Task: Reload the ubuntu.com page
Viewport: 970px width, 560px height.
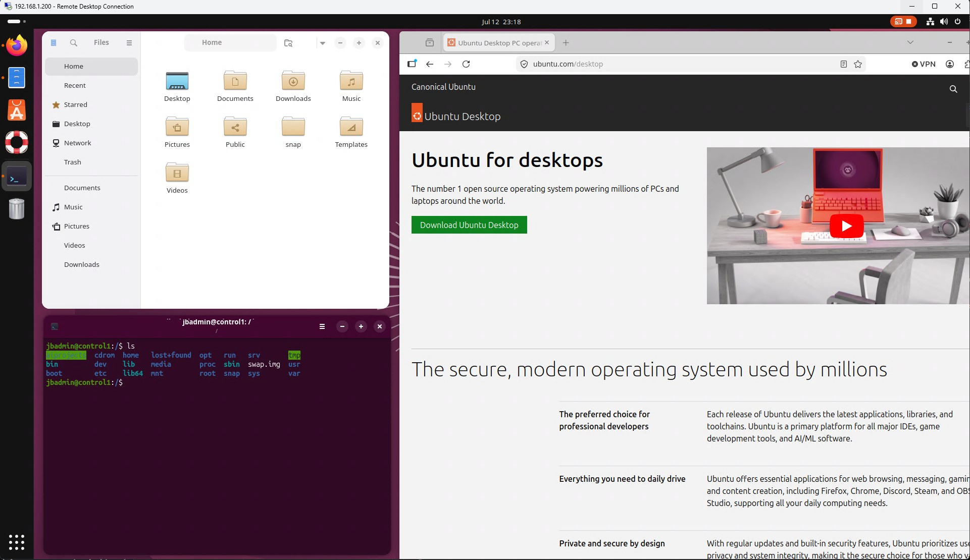Action: pos(466,64)
